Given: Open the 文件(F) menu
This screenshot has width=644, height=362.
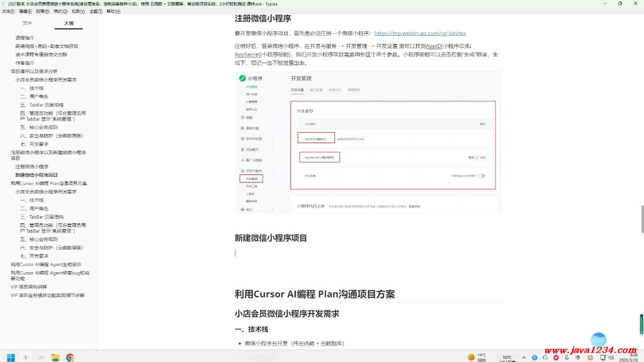Looking at the screenshot, I should pyautogui.click(x=8, y=11).
